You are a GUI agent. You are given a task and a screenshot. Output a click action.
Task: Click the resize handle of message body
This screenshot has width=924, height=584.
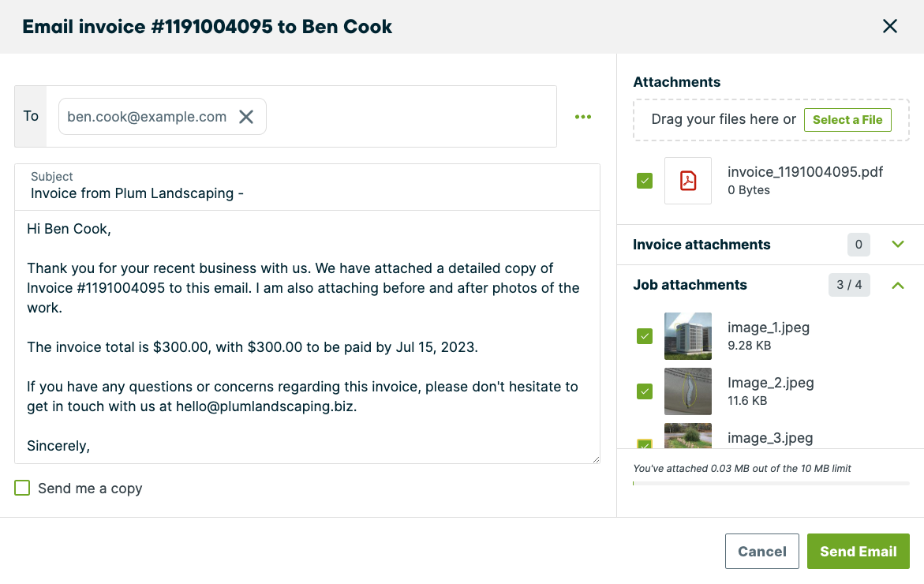pyautogui.click(x=596, y=459)
